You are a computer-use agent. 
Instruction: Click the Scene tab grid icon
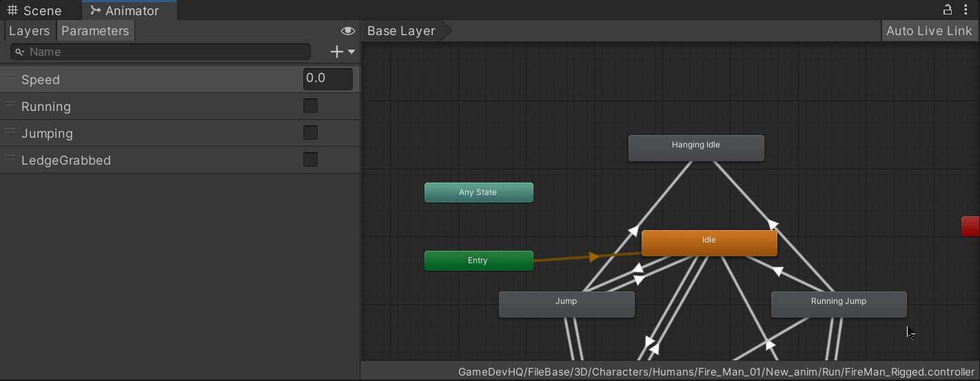click(12, 10)
